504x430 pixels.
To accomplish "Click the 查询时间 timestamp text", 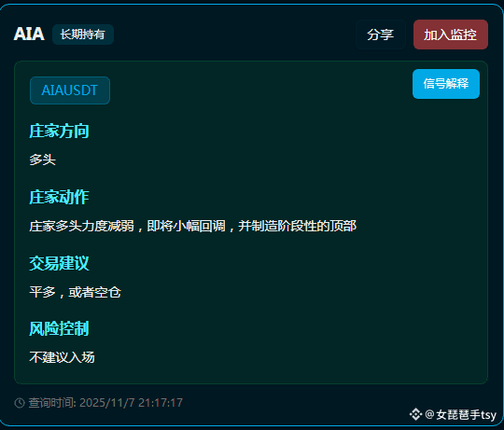I will tap(105, 403).
